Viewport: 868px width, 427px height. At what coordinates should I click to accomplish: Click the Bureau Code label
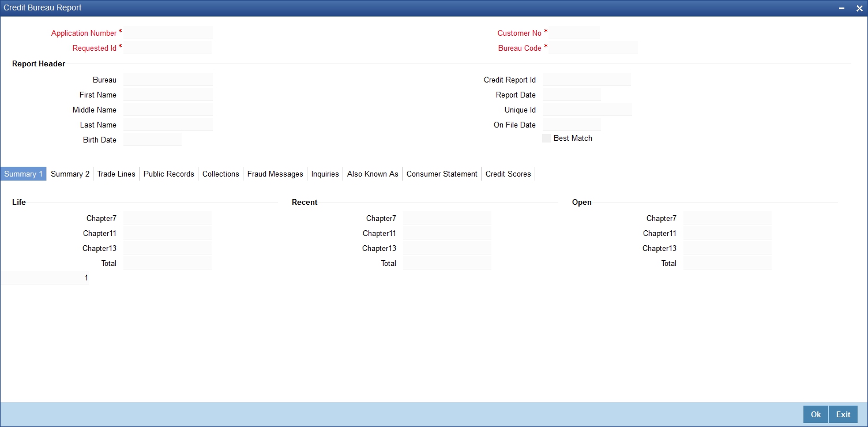click(x=520, y=48)
